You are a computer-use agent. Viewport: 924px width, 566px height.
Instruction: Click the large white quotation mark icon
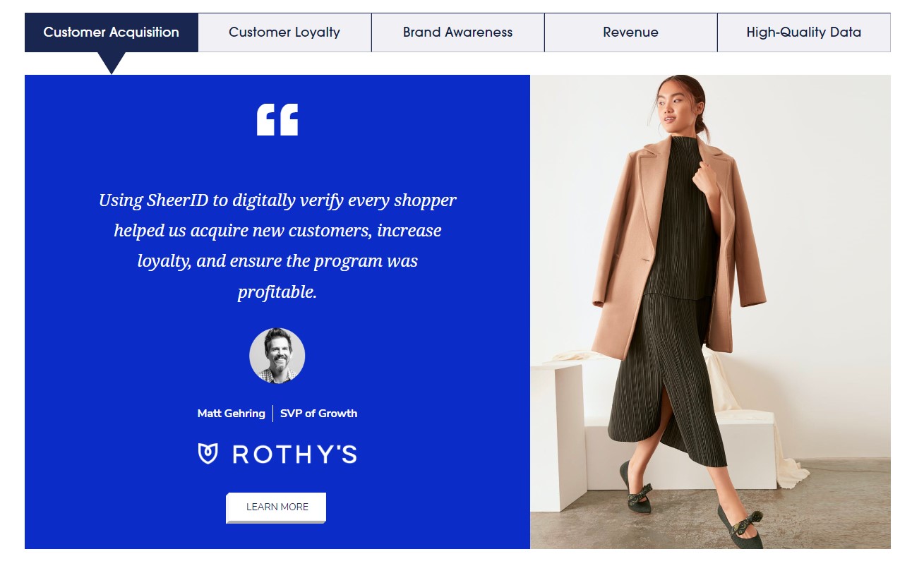tap(277, 120)
